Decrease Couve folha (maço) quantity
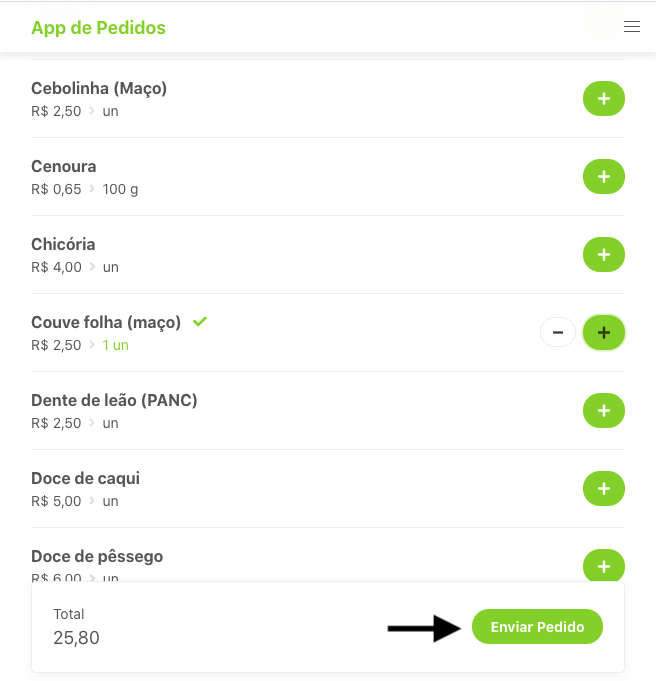 (558, 332)
